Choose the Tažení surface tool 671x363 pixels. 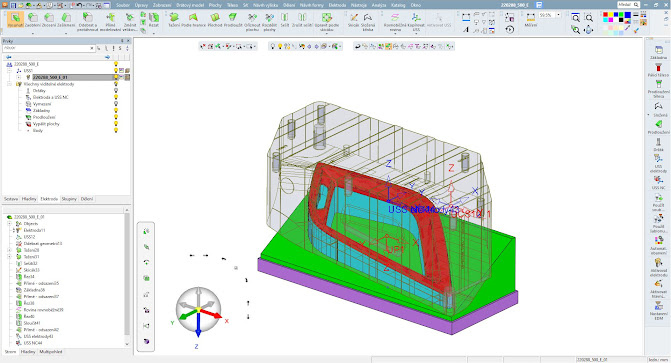pos(174,20)
